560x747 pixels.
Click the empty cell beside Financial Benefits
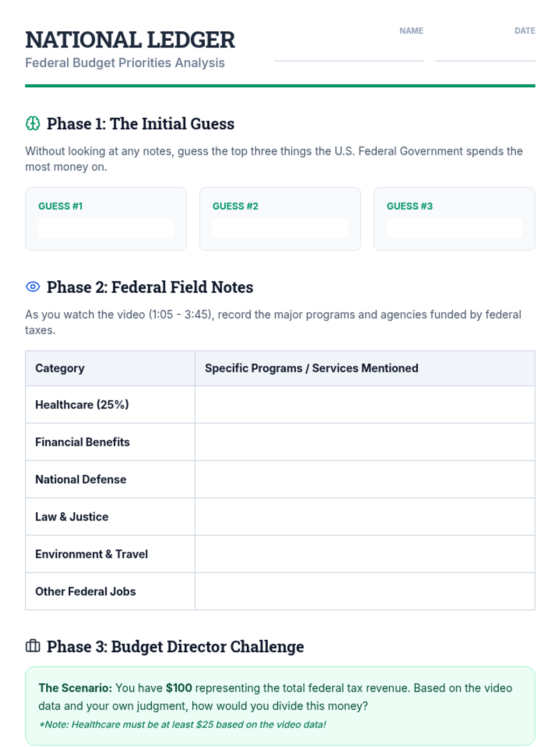coord(364,442)
